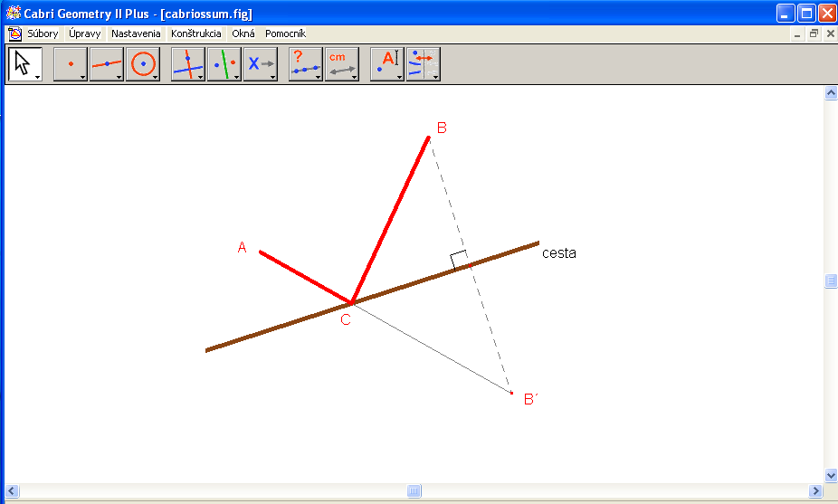Restore the cabriossum.fig document window
Viewport: 838px width, 504px height.
(x=814, y=34)
